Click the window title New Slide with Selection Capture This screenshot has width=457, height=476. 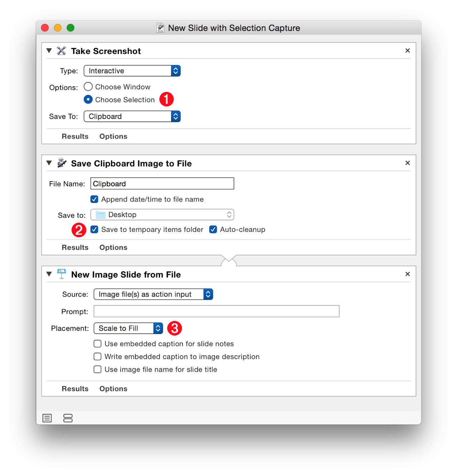point(234,28)
